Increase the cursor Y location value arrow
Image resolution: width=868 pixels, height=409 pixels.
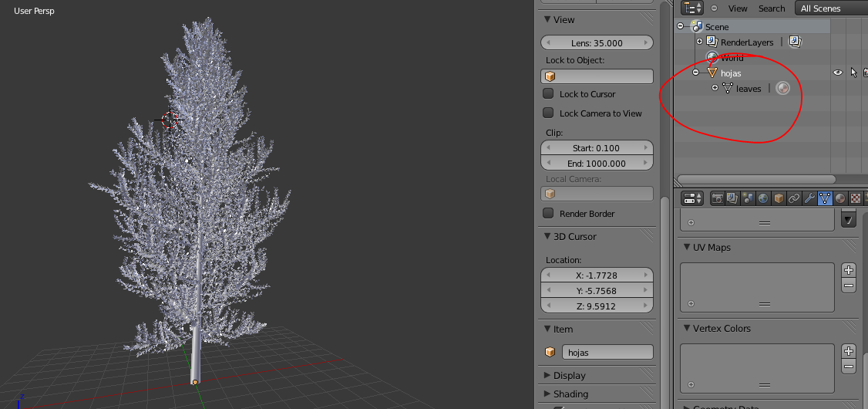coord(646,290)
